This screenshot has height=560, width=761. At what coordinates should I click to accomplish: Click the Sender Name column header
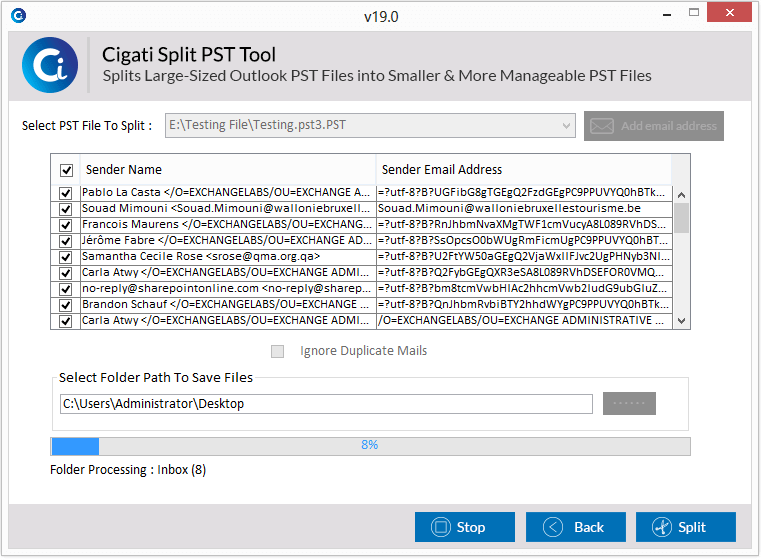coord(228,170)
